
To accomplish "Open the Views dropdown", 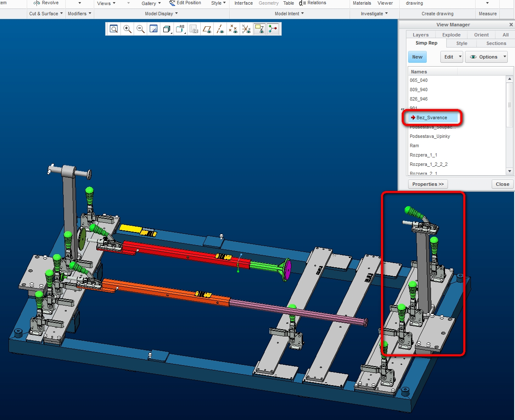I will [106, 3].
